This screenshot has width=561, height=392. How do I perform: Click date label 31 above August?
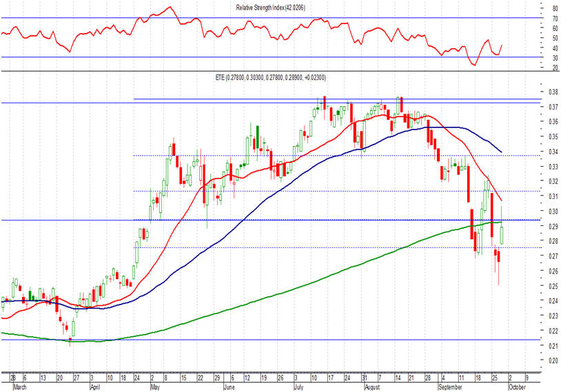364,378
